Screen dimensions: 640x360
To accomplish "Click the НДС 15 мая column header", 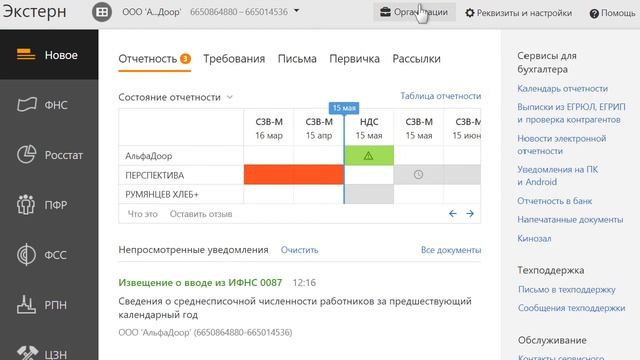I will point(369,128).
